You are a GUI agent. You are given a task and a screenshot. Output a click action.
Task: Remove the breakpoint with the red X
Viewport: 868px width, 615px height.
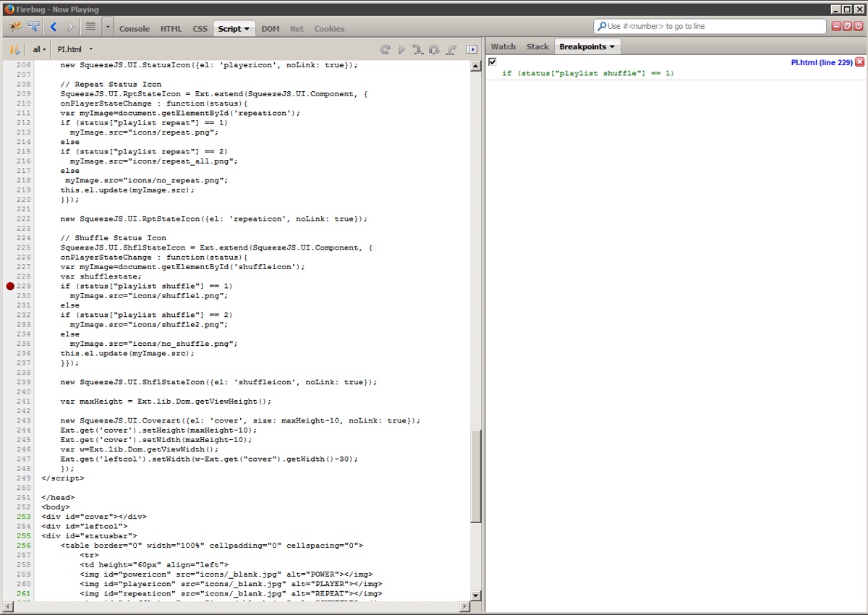859,62
